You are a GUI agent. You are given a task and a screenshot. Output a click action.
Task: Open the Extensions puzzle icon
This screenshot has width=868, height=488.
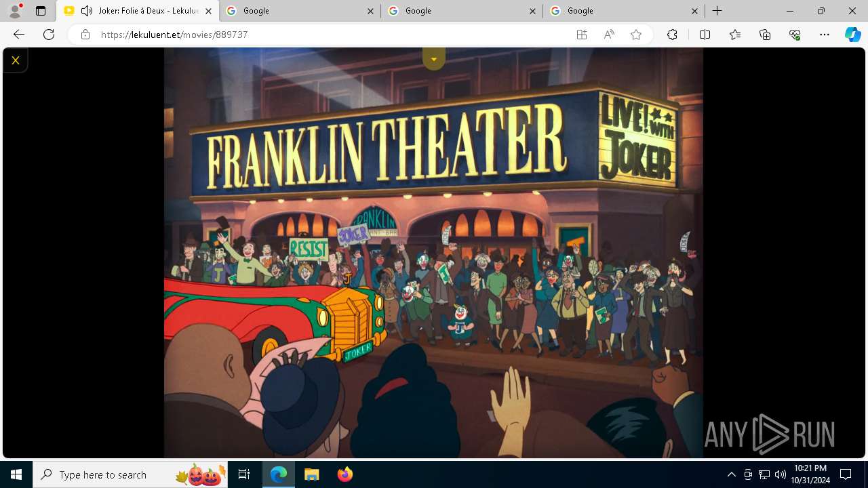tap(672, 35)
